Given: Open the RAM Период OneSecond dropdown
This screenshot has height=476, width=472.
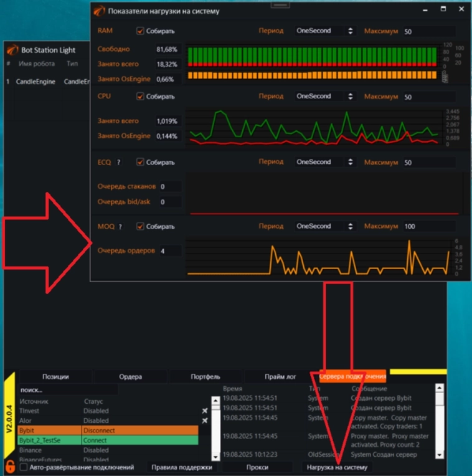Looking at the screenshot, I should [x=324, y=31].
